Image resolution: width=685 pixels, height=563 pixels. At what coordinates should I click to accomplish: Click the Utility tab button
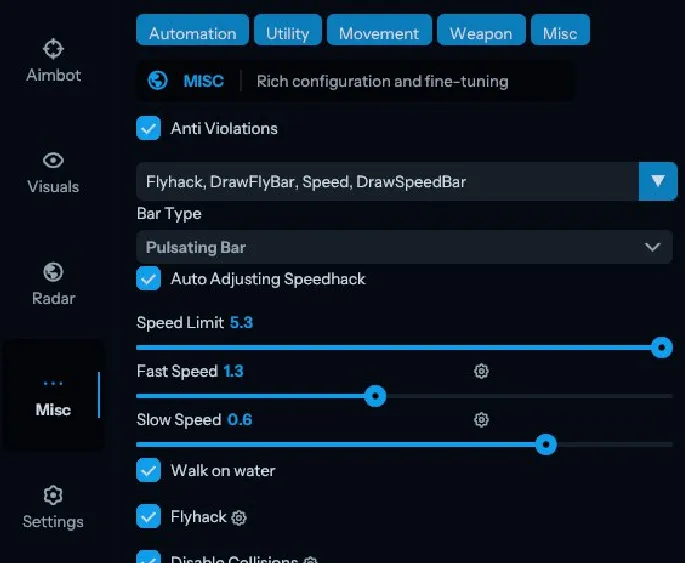(x=287, y=33)
